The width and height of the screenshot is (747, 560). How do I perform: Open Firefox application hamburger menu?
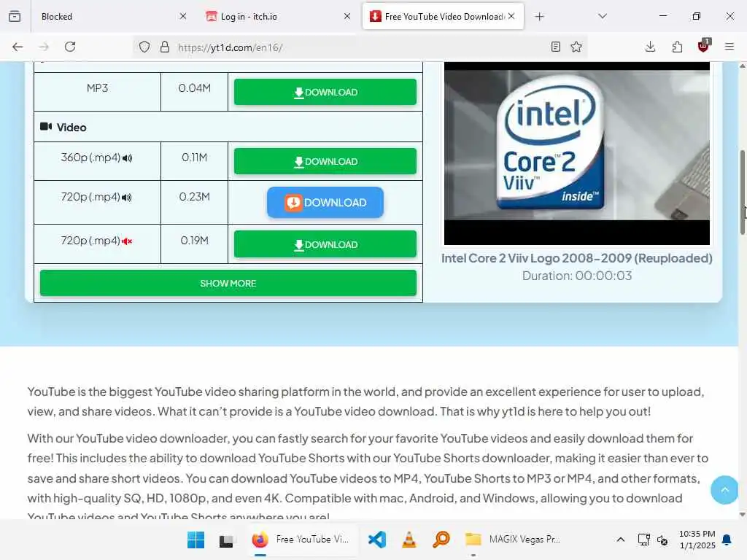(729, 47)
